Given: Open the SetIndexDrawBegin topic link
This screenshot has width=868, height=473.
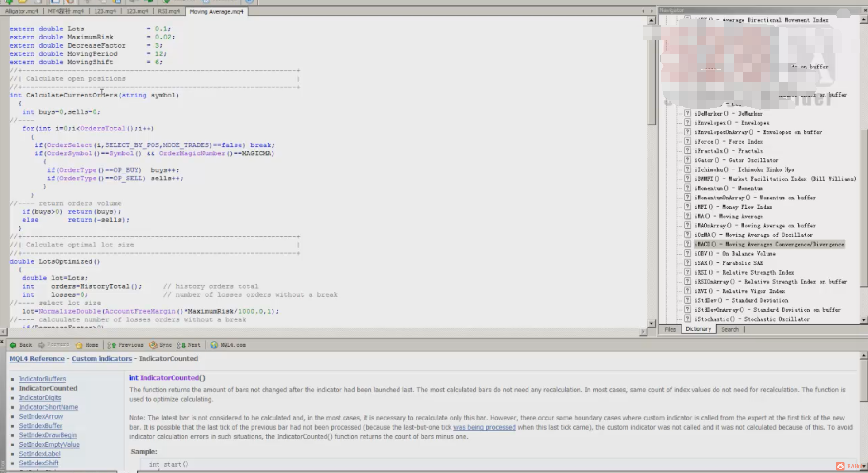Looking at the screenshot, I should [x=48, y=435].
